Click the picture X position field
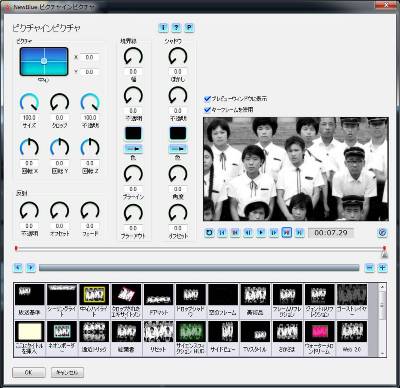The height and width of the screenshot is (388, 400). coord(89,57)
